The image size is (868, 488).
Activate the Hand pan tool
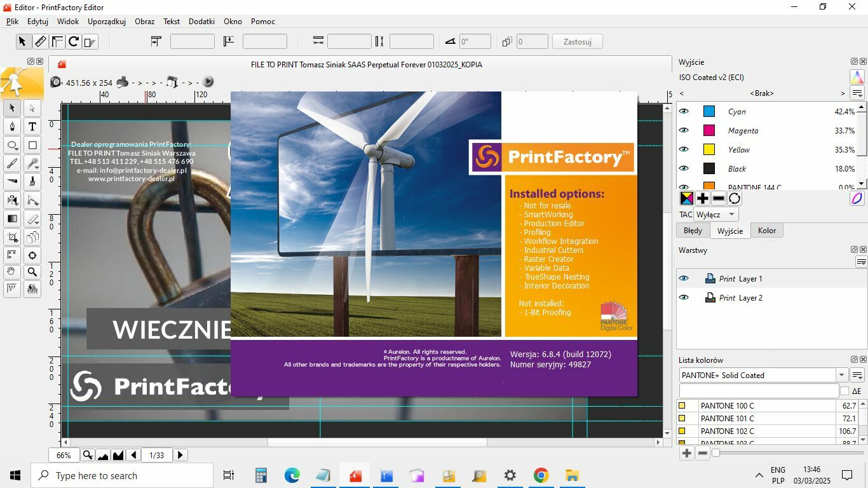tap(12, 272)
